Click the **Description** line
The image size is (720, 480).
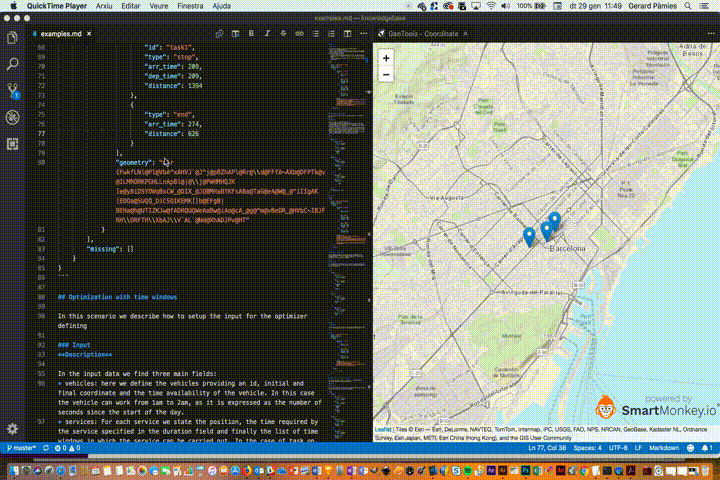coord(85,355)
